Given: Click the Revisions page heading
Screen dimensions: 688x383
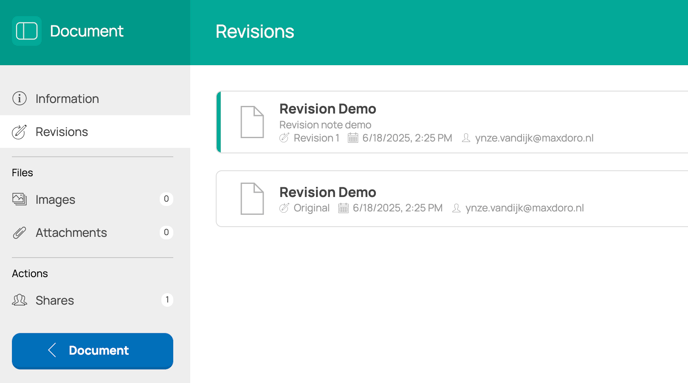Looking at the screenshot, I should 255,32.
